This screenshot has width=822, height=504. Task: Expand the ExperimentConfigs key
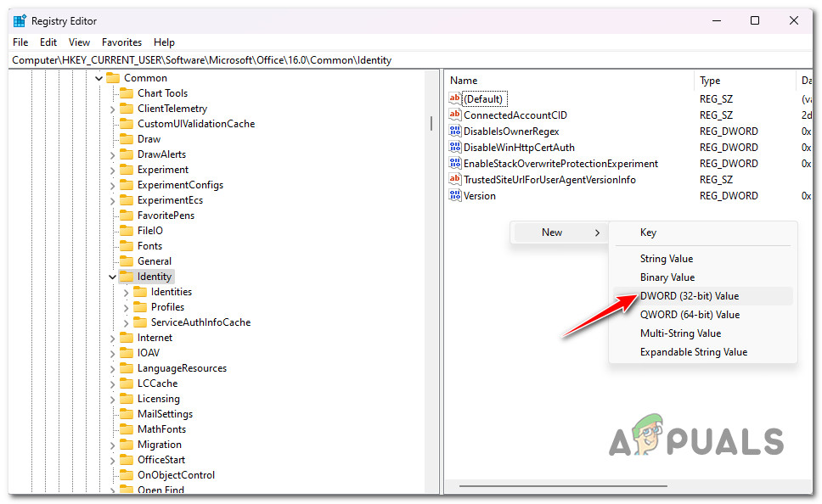click(x=112, y=186)
